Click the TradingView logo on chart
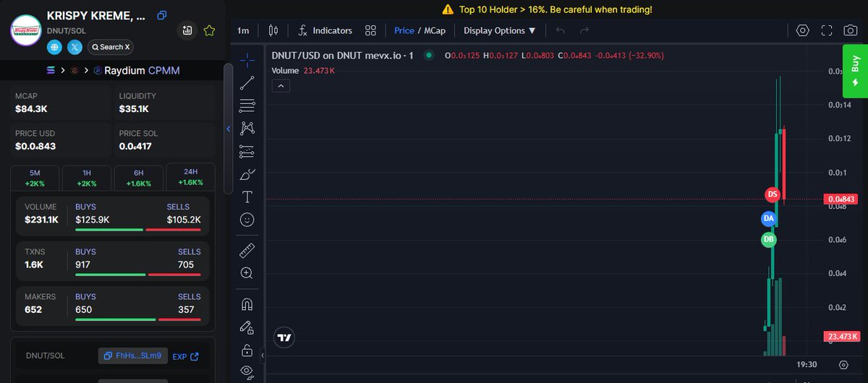 pyautogui.click(x=284, y=337)
